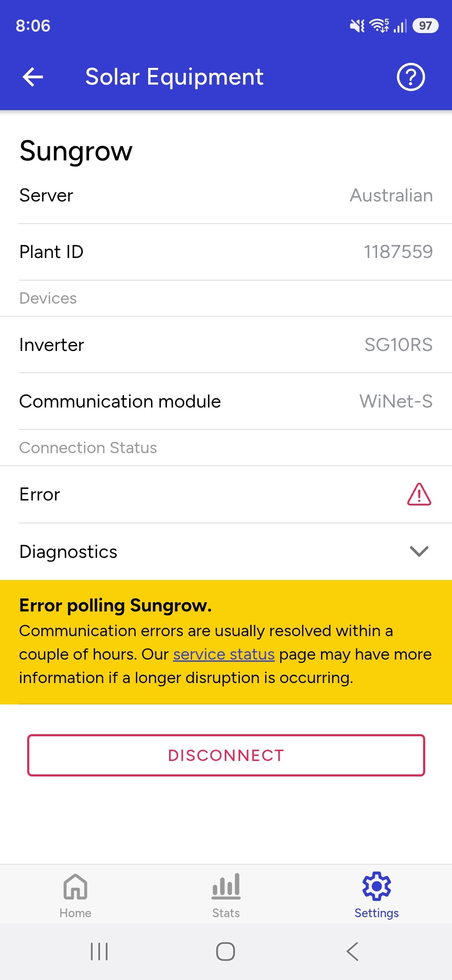Tap the Android recent apps button

[x=99, y=952]
